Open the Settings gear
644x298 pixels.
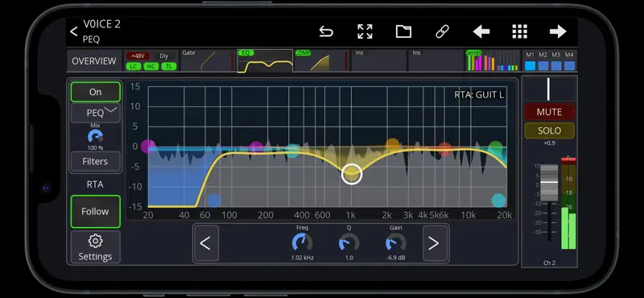[95, 247]
